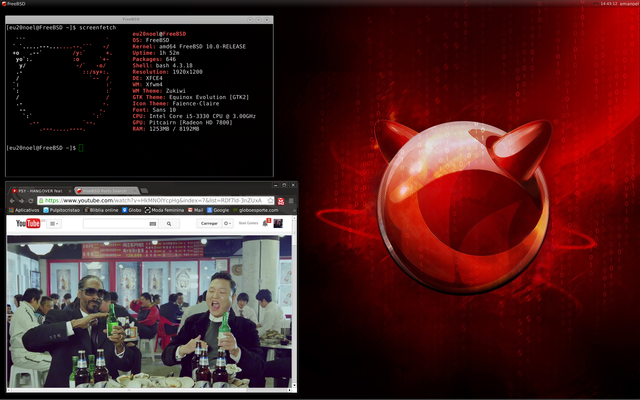Viewport: 640px width, 400px height.
Task: Click the browser page vertical scrollbar
Action: 294,302
